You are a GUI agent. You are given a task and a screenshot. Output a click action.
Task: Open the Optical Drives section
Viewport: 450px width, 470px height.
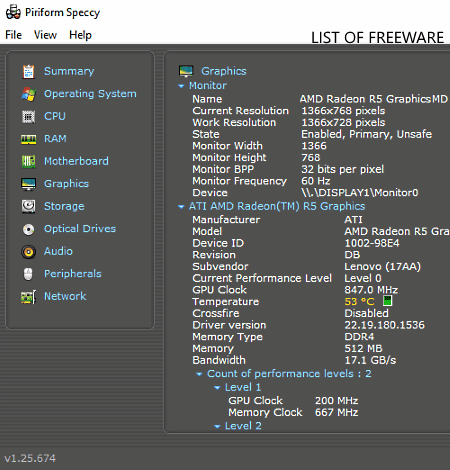[x=80, y=229]
